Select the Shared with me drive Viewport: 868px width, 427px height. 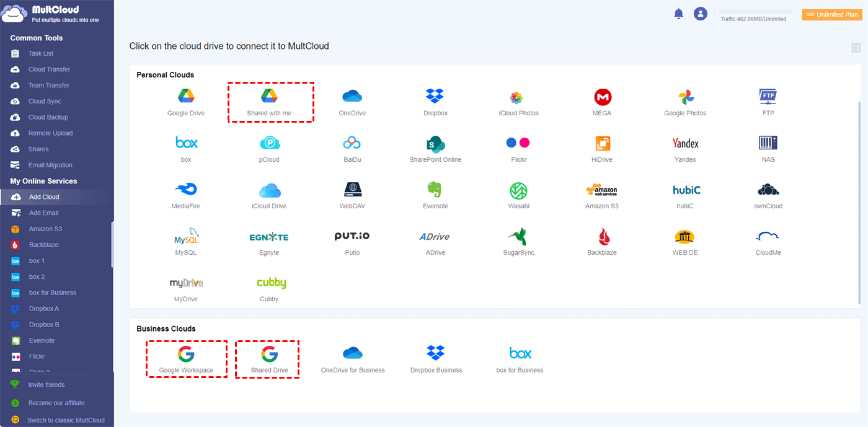click(269, 102)
